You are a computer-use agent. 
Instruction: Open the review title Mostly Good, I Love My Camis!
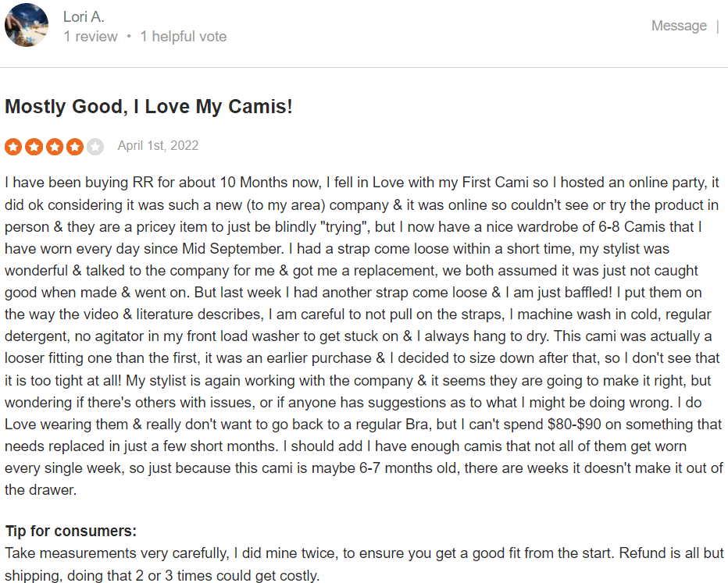[148, 106]
